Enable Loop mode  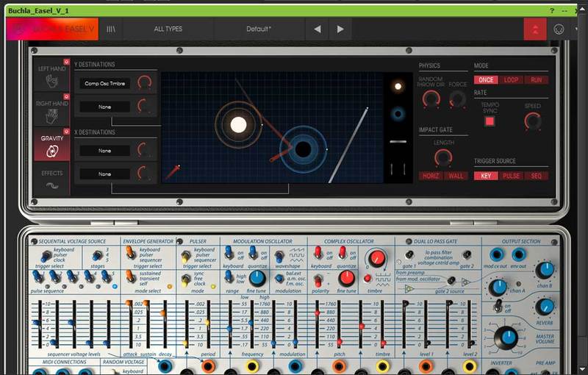click(x=511, y=79)
